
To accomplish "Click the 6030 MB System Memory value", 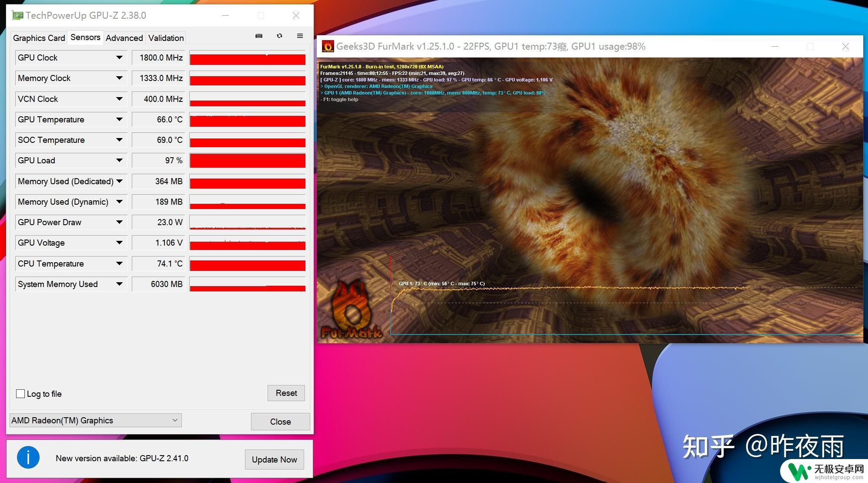I will (158, 284).
